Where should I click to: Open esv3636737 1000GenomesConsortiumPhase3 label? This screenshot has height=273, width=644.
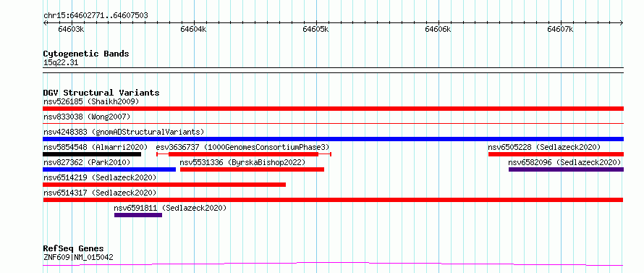pyautogui.click(x=242, y=147)
